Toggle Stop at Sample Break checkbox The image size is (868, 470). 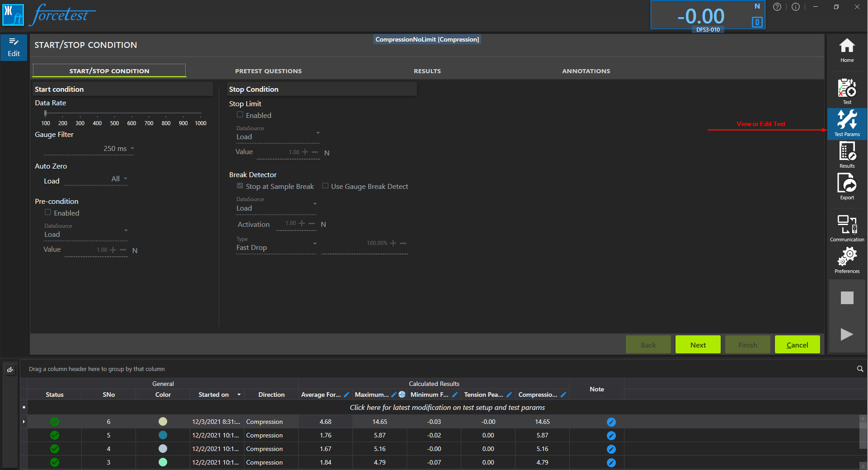pyautogui.click(x=240, y=186)
